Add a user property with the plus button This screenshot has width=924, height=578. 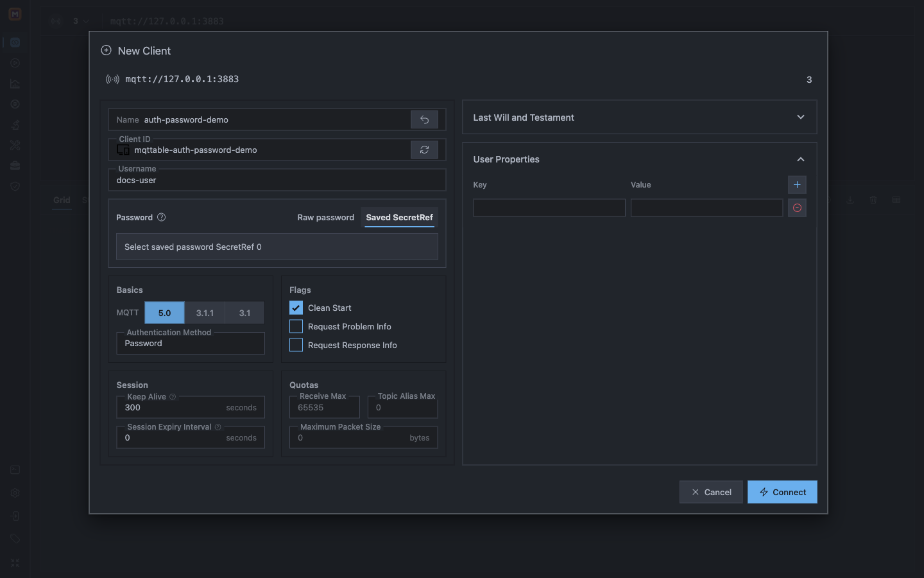797,185
